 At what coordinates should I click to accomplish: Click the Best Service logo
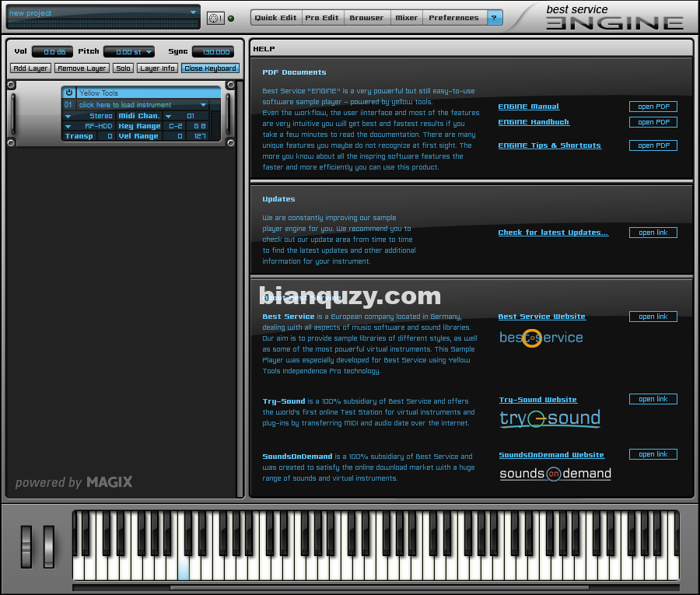point(541,338)
